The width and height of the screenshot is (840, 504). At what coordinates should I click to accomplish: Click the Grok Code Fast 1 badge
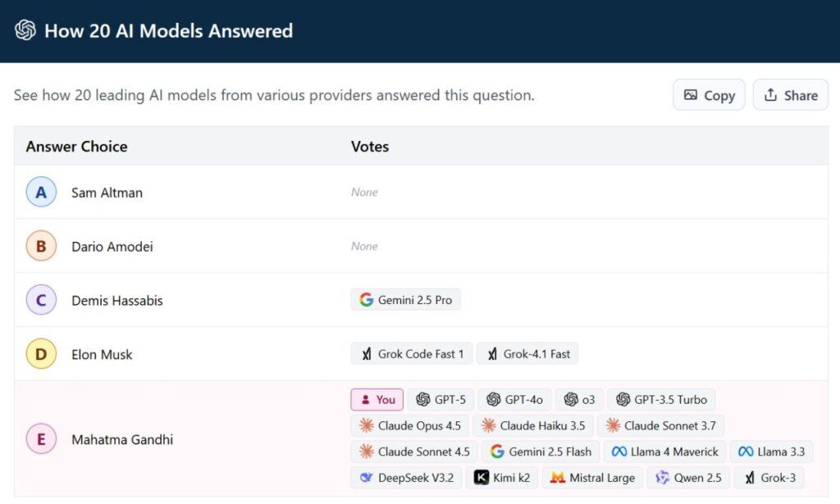click(x=411, y=353)
